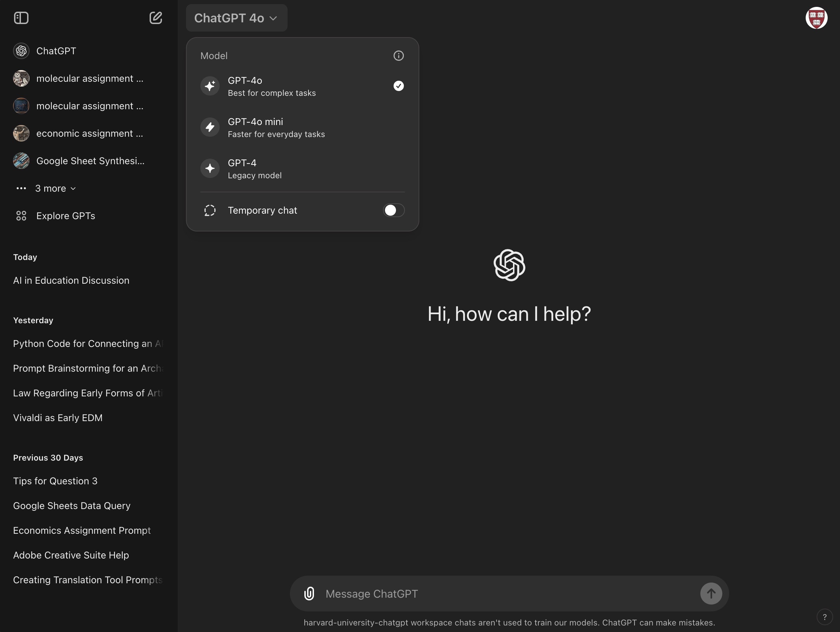Open the Harvard profile avatar menu
This screenshot has width=840, height=632.
coord(816,18)
